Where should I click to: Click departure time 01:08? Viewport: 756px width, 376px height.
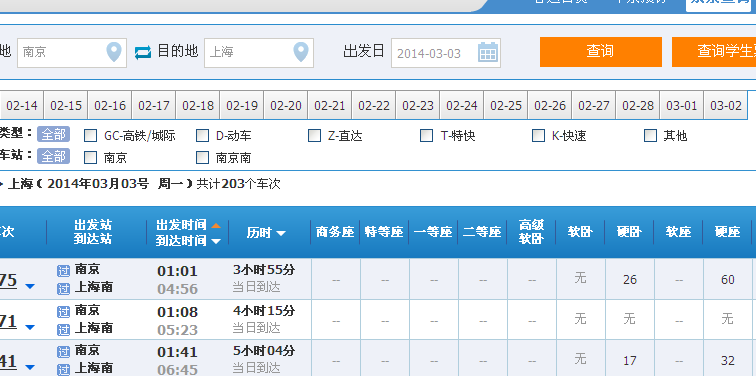point(177,312)
